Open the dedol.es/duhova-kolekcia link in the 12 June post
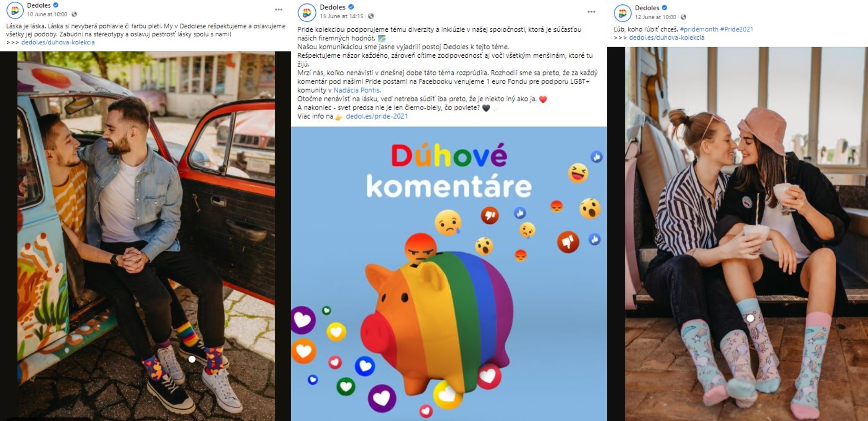This screenshot has height=421, width=868. [666, 38]
